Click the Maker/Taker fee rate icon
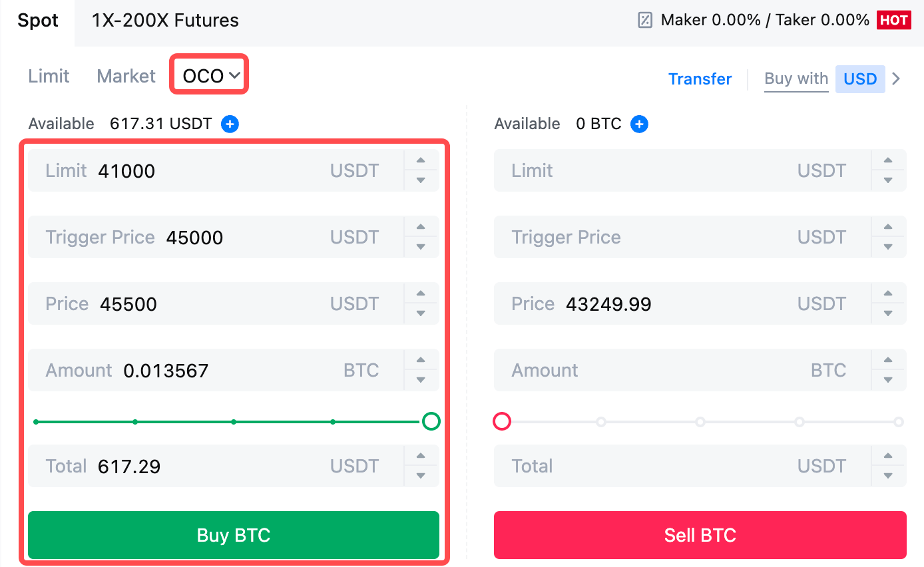Screen dimensions: 924x567 coord(644,20)
